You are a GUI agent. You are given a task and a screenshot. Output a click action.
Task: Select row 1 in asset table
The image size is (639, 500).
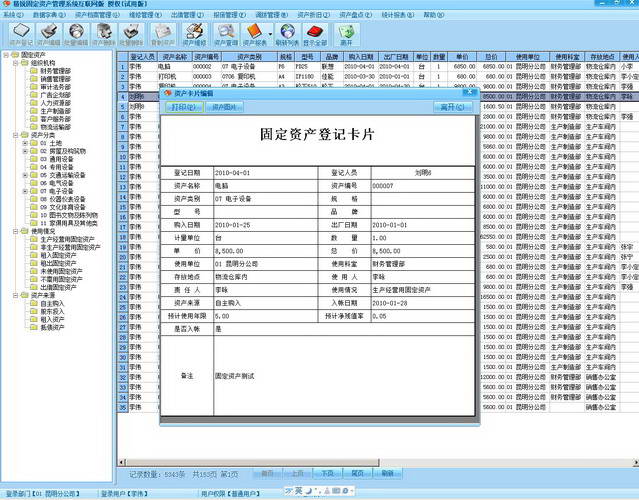coord(122,66)
